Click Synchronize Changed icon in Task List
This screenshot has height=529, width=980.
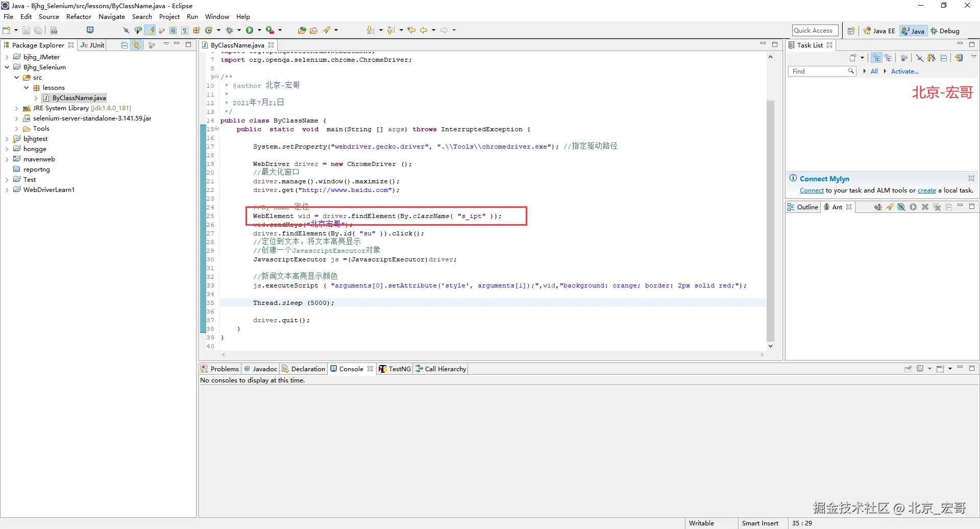959,58
